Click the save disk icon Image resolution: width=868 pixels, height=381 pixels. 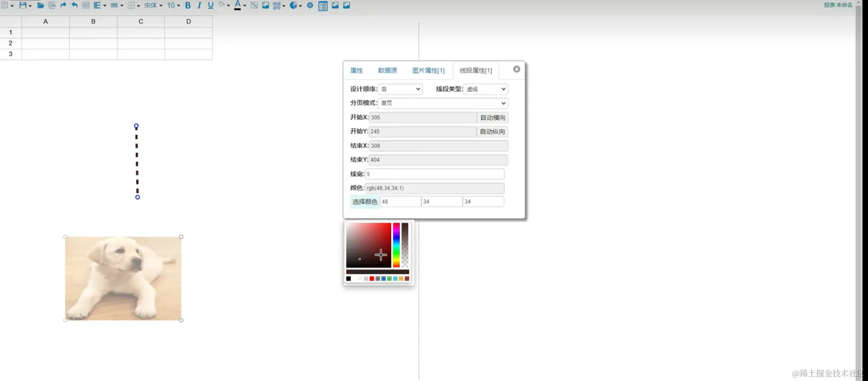pos(22,5)
